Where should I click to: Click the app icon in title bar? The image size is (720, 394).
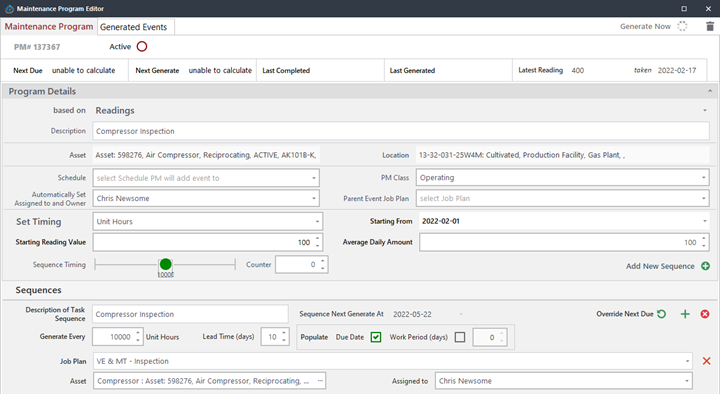coord(9,8)
